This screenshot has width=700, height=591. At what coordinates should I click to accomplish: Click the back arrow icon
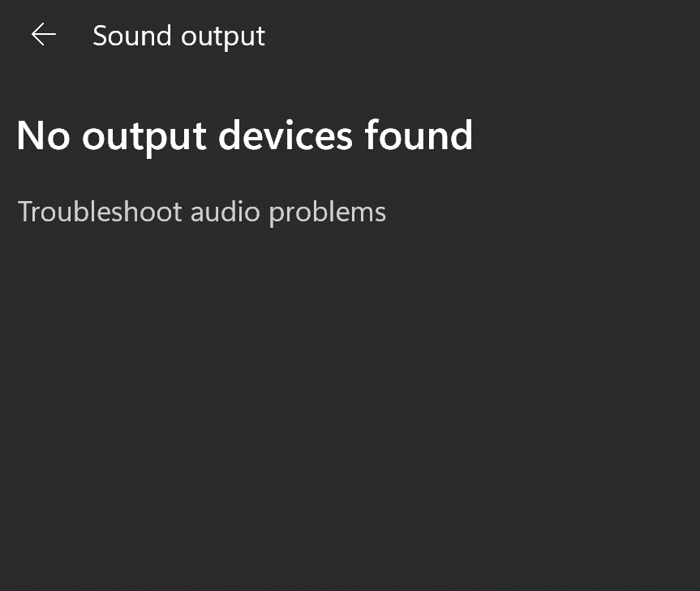pyautogui.click(x=44, y=34)
